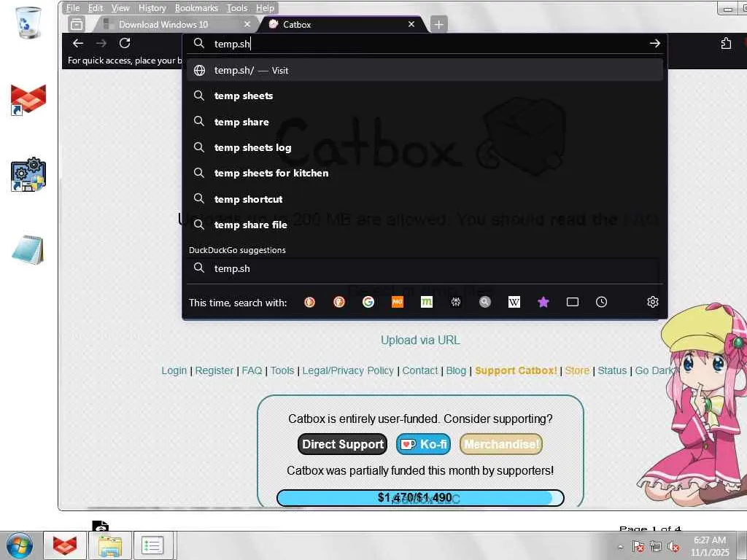
Task: Select the 'temp sheets log' suggestion
Action: (x=425, y=147)
